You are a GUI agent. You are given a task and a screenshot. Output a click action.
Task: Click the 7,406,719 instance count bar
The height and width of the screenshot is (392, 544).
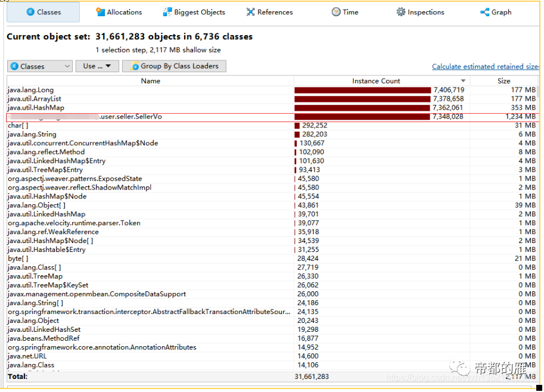[x=362, y=90]
